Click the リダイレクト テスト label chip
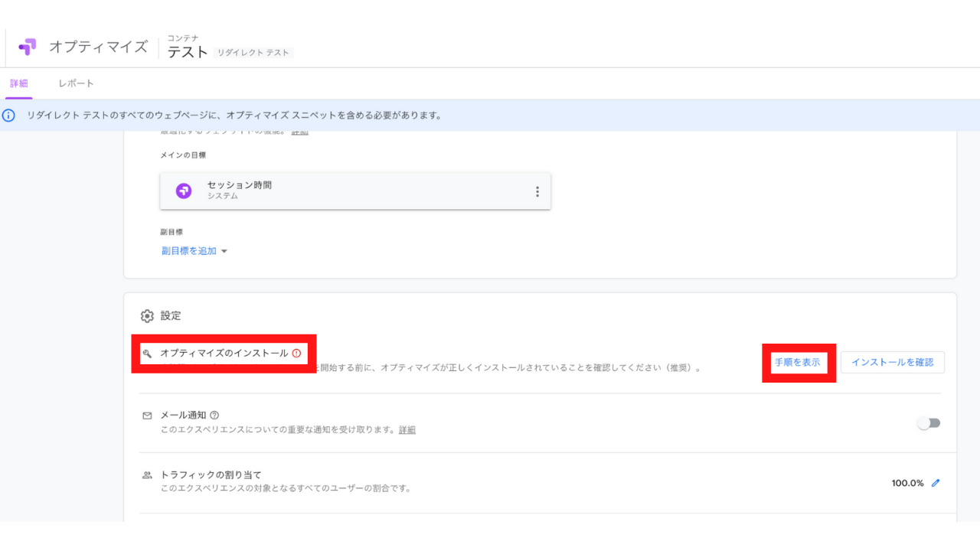980x551 pixels. (x=253, y=53)
